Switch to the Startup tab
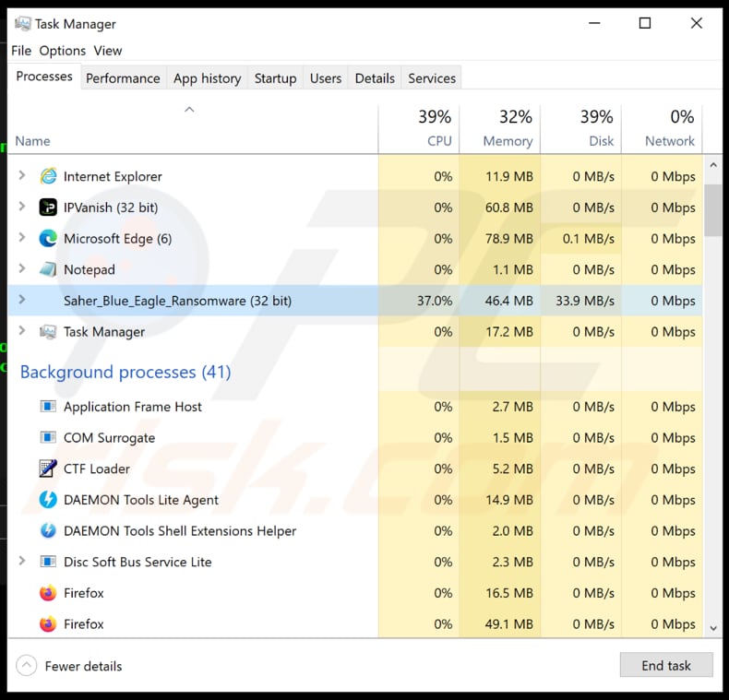729x700 pixels. [275, 78]
